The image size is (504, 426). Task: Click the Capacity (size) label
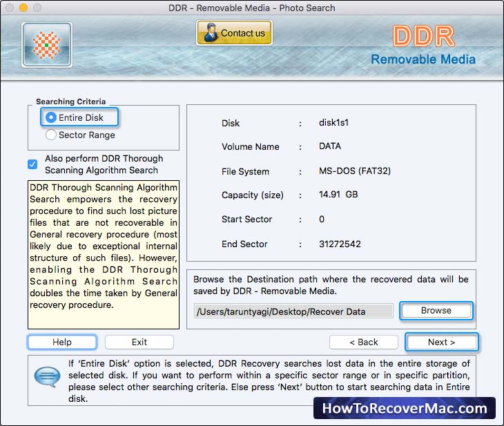(x=252, y=195)
